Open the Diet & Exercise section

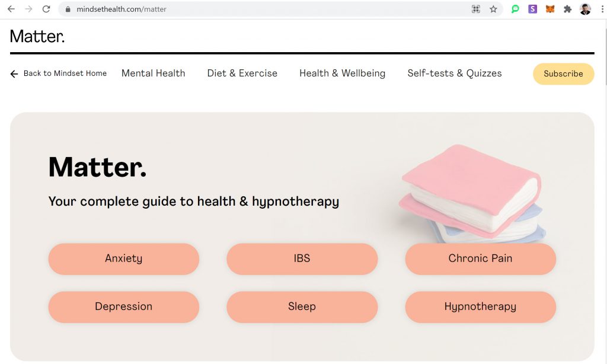(242, 73)
